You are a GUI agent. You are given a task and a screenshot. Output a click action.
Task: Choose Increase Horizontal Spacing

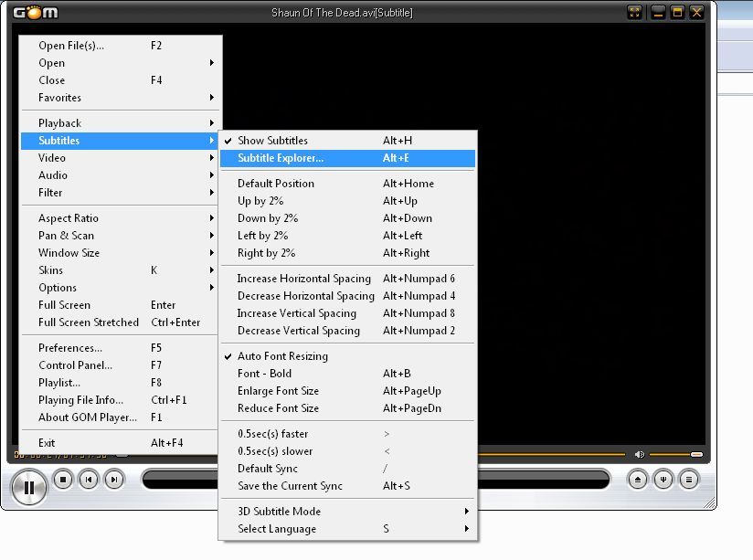[x=347, y=279]
